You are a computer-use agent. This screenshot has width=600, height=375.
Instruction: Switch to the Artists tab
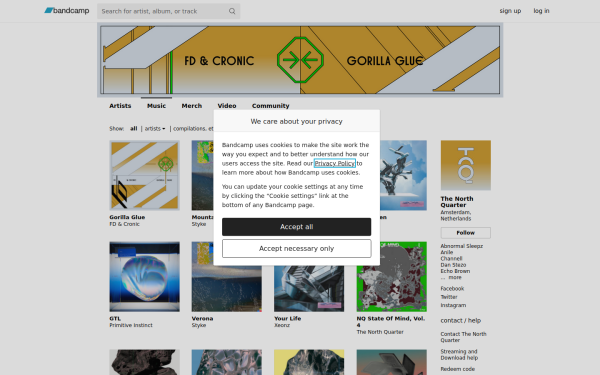point(120,106)
